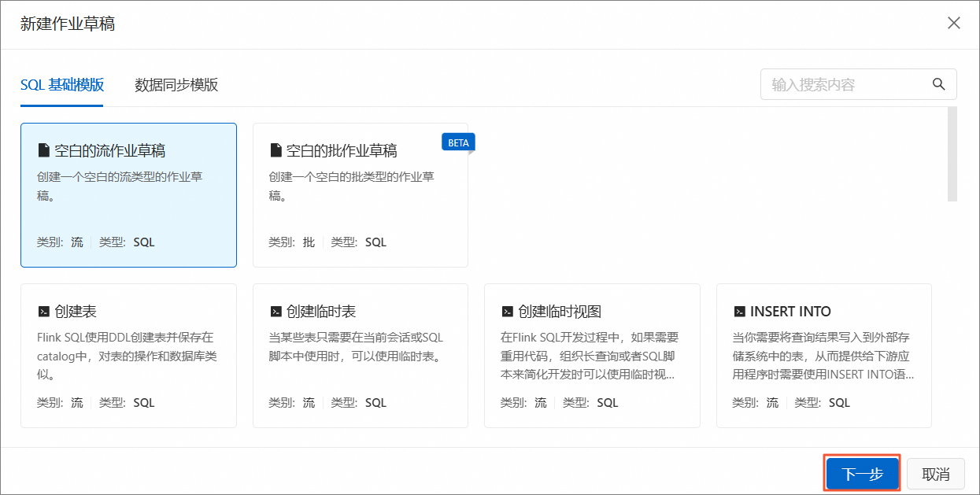The height and width of the screenshot is (495, 980).
Task: Click description starting 当你需要将查询结果写入
Action: (x=823, y=356)
